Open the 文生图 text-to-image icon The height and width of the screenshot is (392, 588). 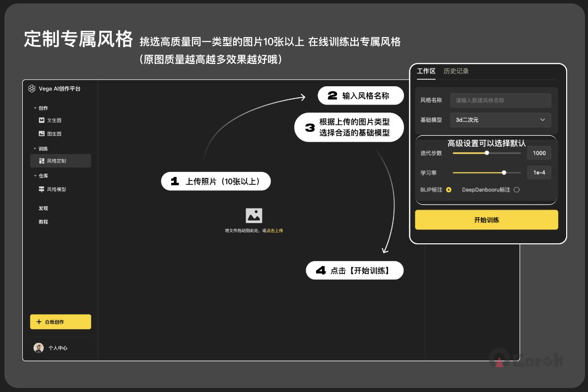click(x=42, y=120)
